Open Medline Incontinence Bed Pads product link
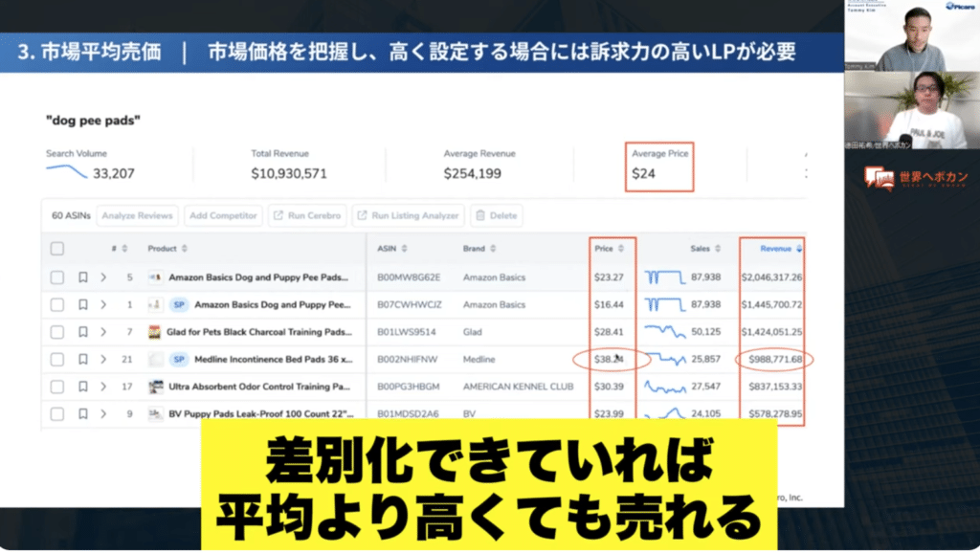Image resolution: width=980 pixels, height=554 pixels. point(273,359)
